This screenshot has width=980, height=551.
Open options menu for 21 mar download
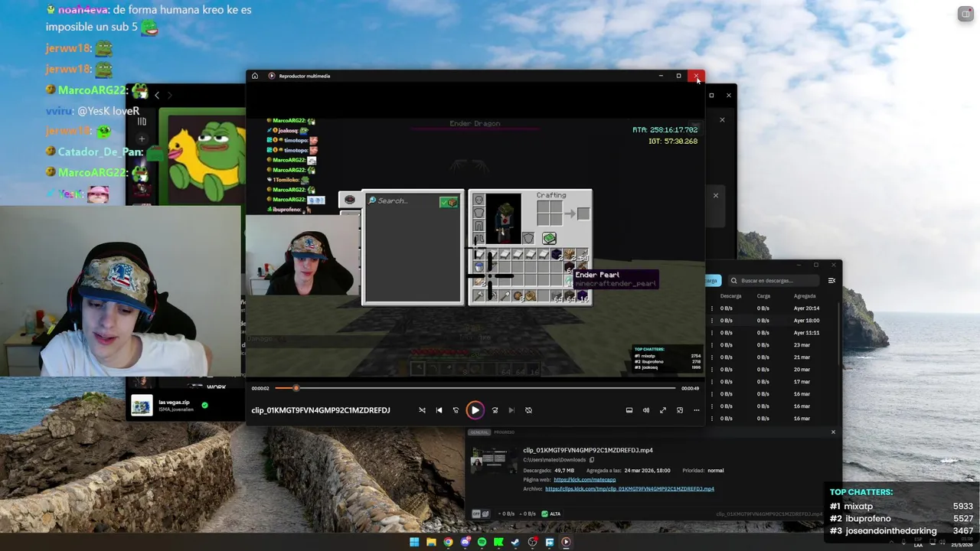[x=711, y=357]
